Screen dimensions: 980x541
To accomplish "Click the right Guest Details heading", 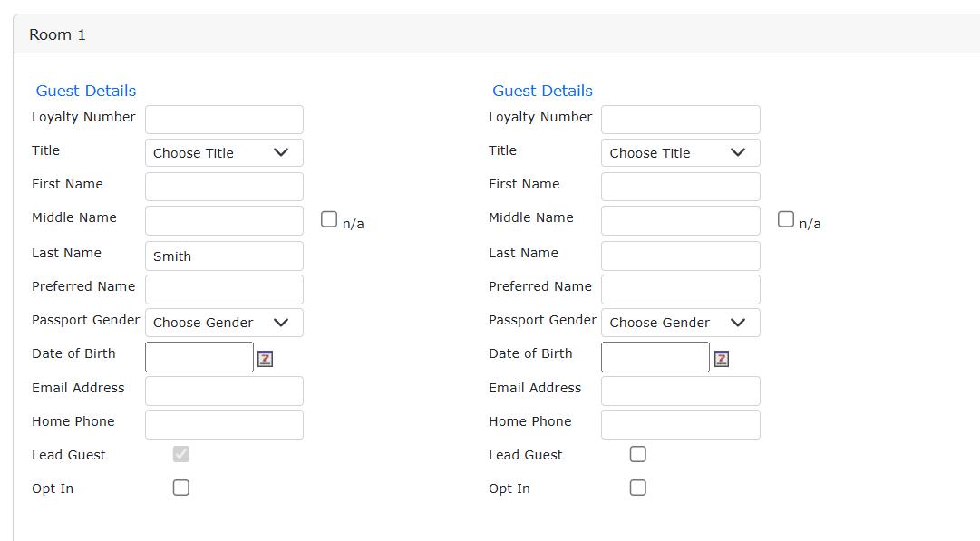I will coord(542,91).
